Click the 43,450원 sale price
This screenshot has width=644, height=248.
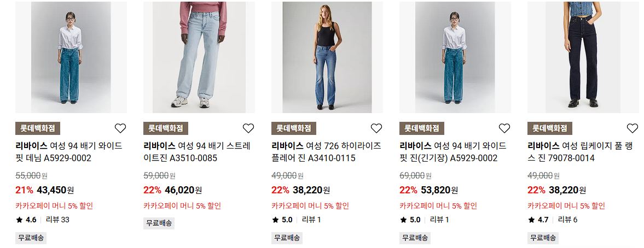point(55,190)
